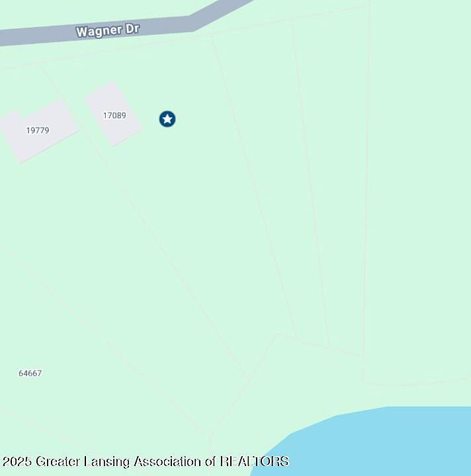This screenshot has width=471, height=476.
Task: Click the 19779 address number text
Action: pyautogui.click(x=38, y=130)
